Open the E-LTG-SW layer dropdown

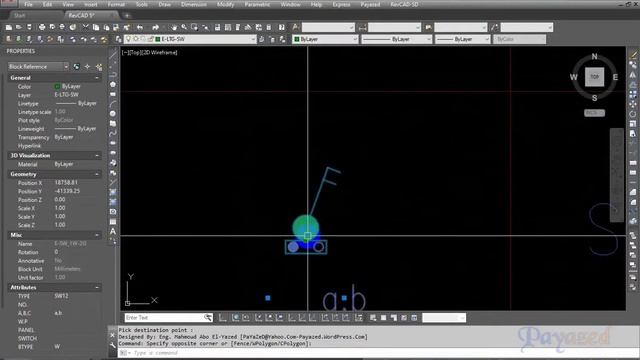253,39
